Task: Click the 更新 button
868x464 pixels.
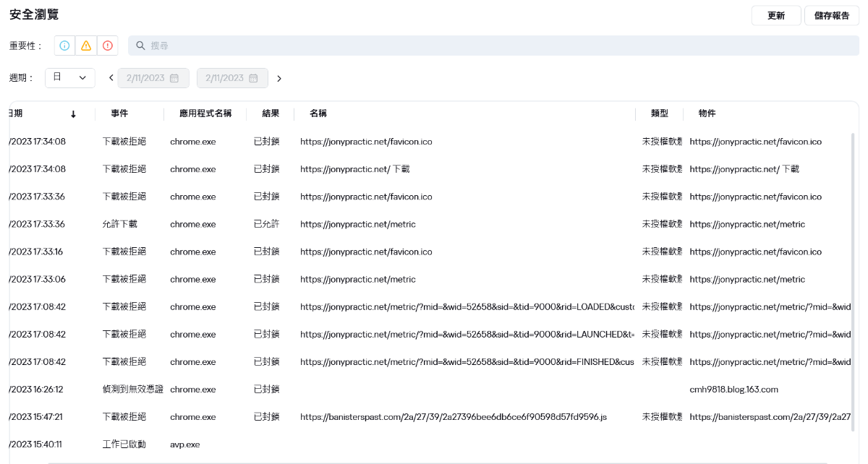Action: click(776, 16)
